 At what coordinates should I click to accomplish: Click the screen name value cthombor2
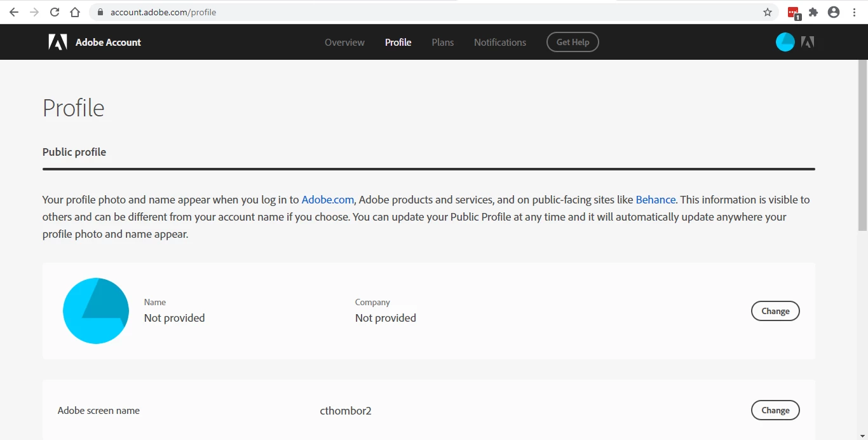346,411
